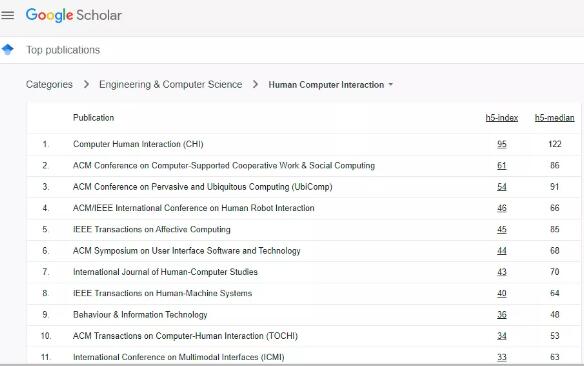
Task: Open h5-index 34 for TOCHI
Action: (x=502, y=336)
